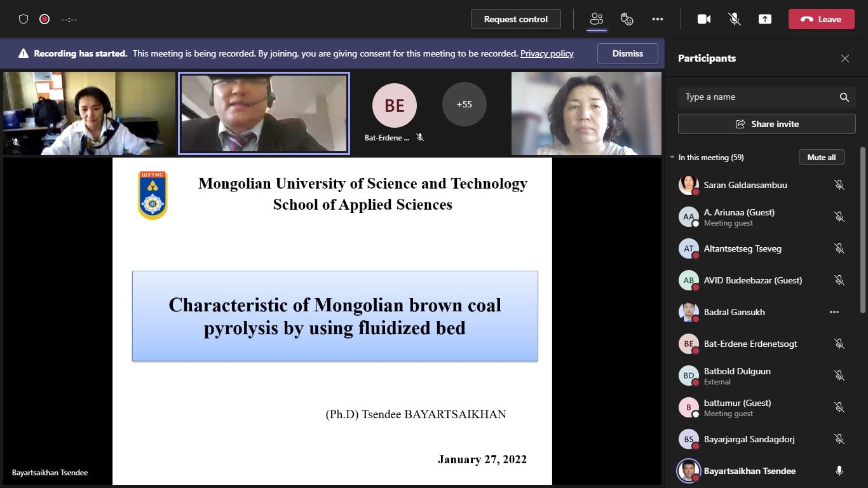Image resolution: width=868 pixels, height=488 pixels.
Task: Click the Mute all button
Action: click(822, 157)
